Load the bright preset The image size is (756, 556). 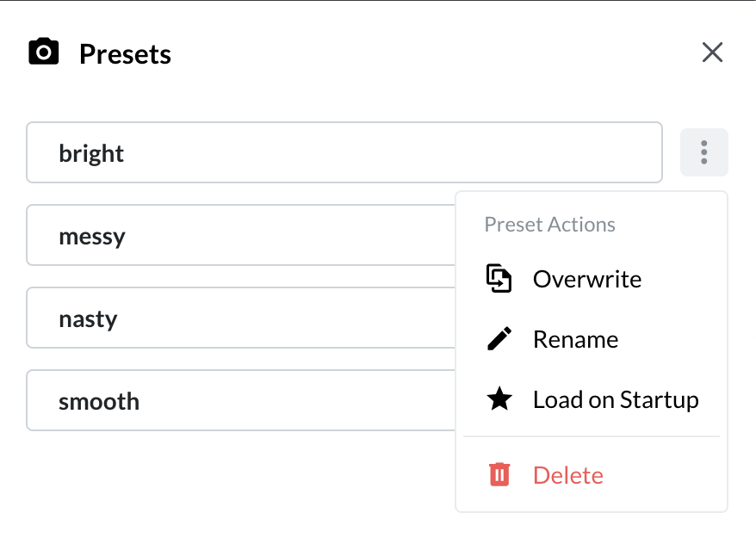344,152
